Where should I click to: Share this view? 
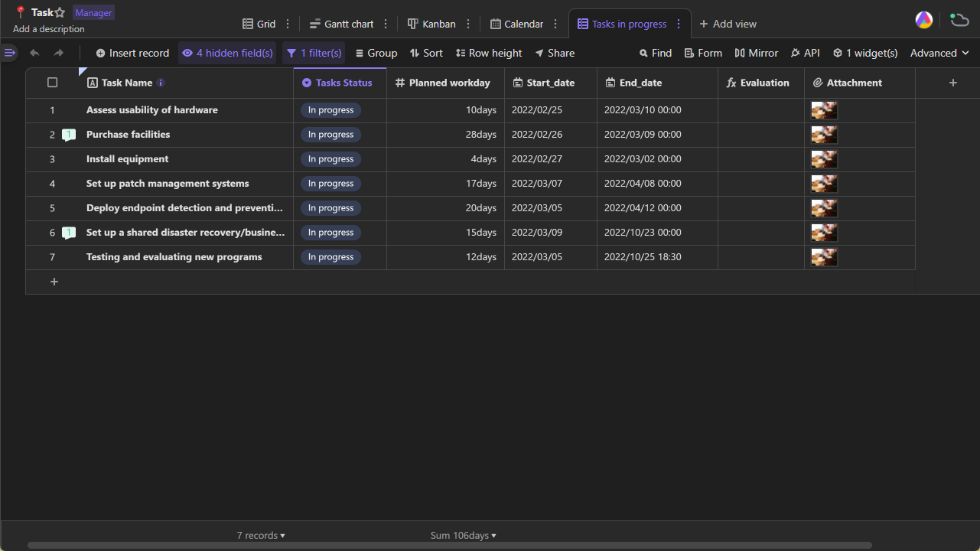tap(555, 53)
